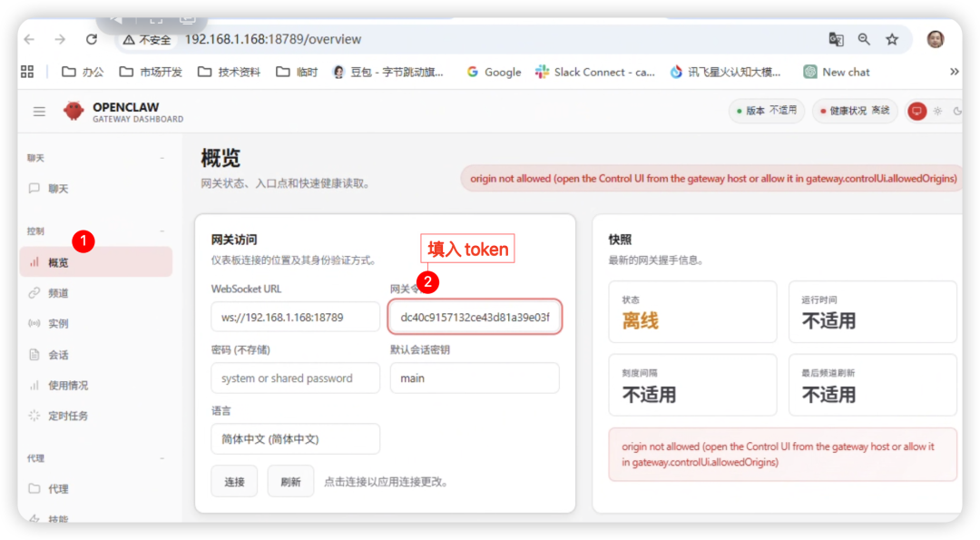Click the 网关令牌 token input field
Screen dimensions: 980x540
pos(475,316)
